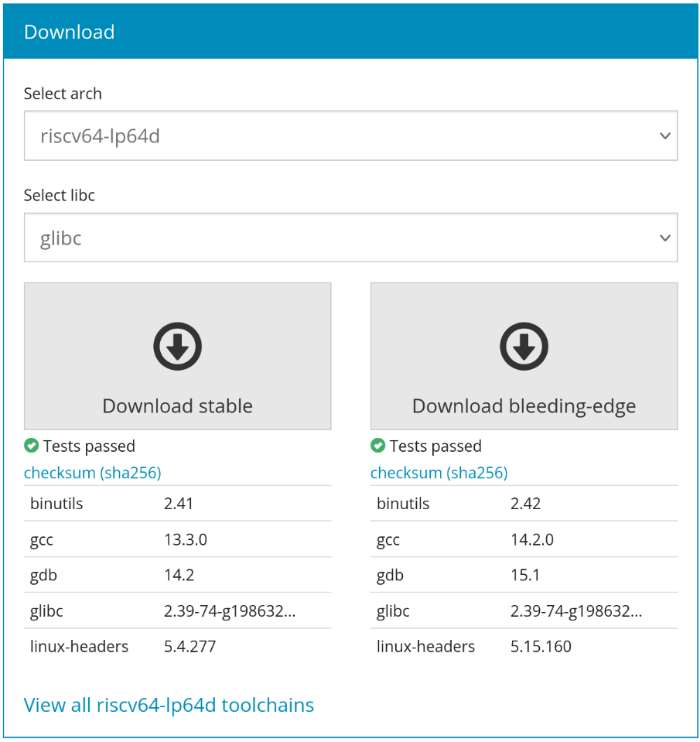The image size is (700, 742).
Task: Open the Select arch dropdown
Action: [x=350, y=136]
